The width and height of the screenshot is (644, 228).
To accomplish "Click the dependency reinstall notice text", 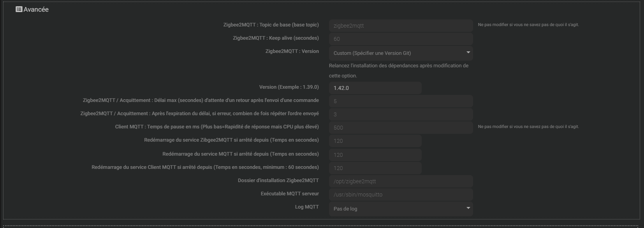I will click(398, 70).
